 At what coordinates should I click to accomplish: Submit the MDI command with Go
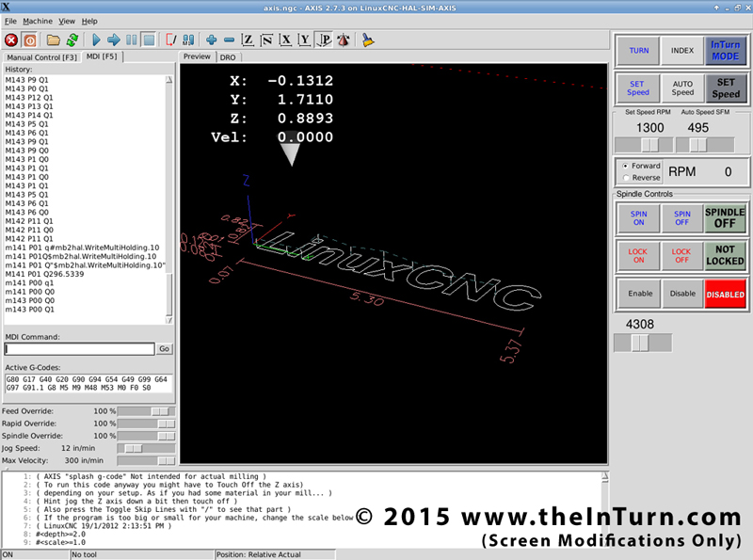point(164,348)
